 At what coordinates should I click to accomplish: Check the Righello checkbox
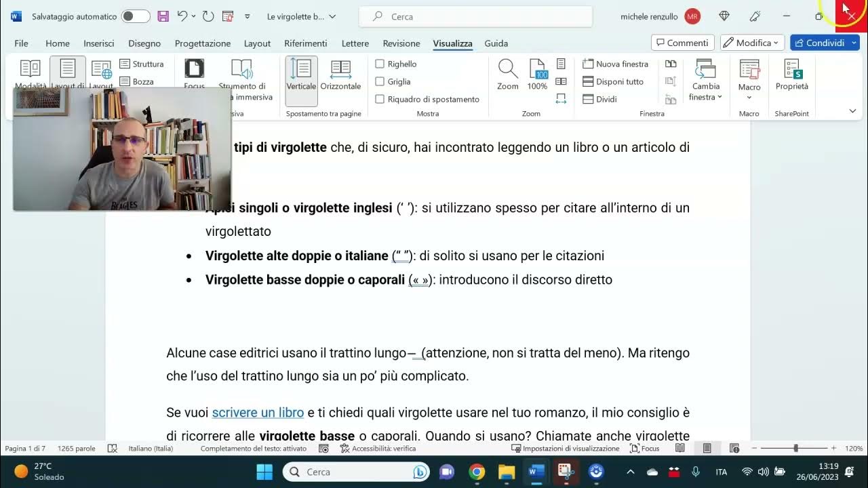[380, 64]
